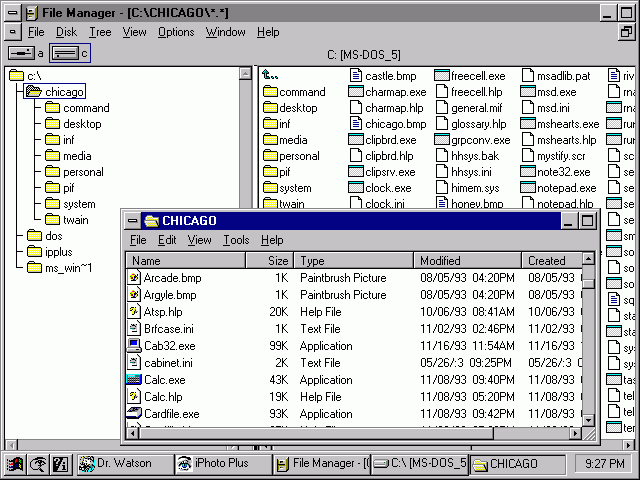Click msadlib.pat file icon
This screenshot has width=640, height=480.
coord(528,76)
